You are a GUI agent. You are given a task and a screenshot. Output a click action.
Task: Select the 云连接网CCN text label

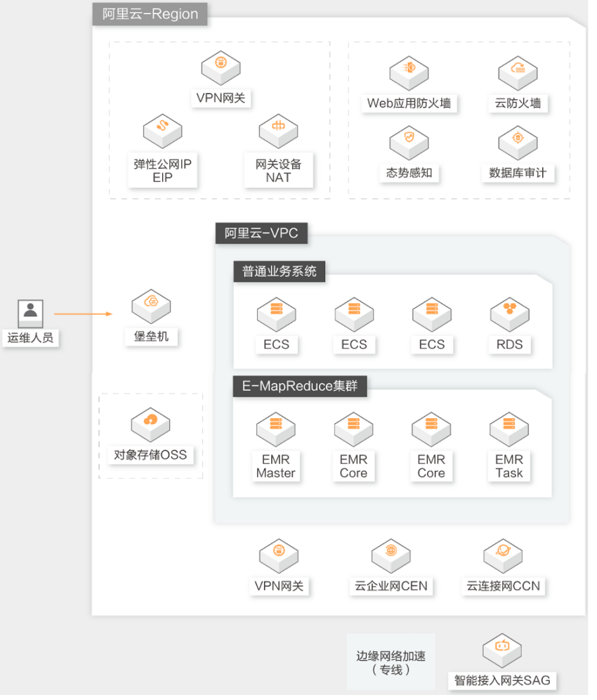click(504, 585)
